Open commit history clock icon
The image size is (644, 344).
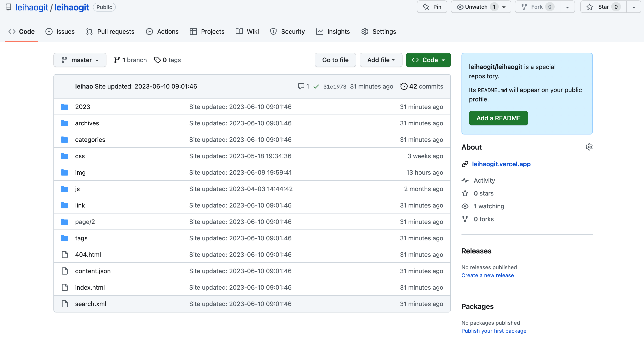tap(404, 86)
